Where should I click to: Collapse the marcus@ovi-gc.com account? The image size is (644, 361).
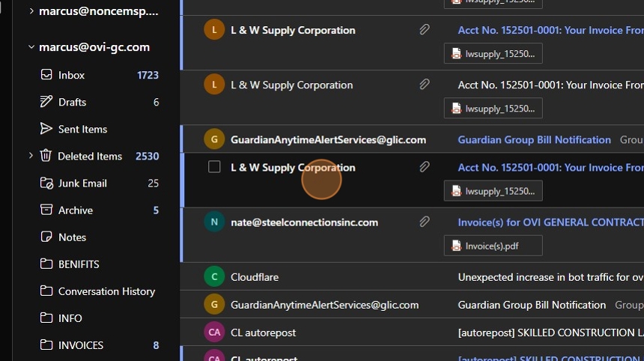(x=31, y=47)
